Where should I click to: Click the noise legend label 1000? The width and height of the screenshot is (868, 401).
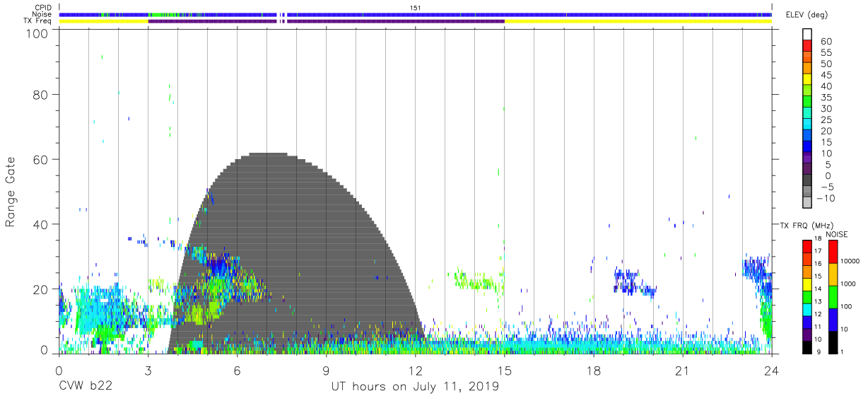(x=848, y=284)
